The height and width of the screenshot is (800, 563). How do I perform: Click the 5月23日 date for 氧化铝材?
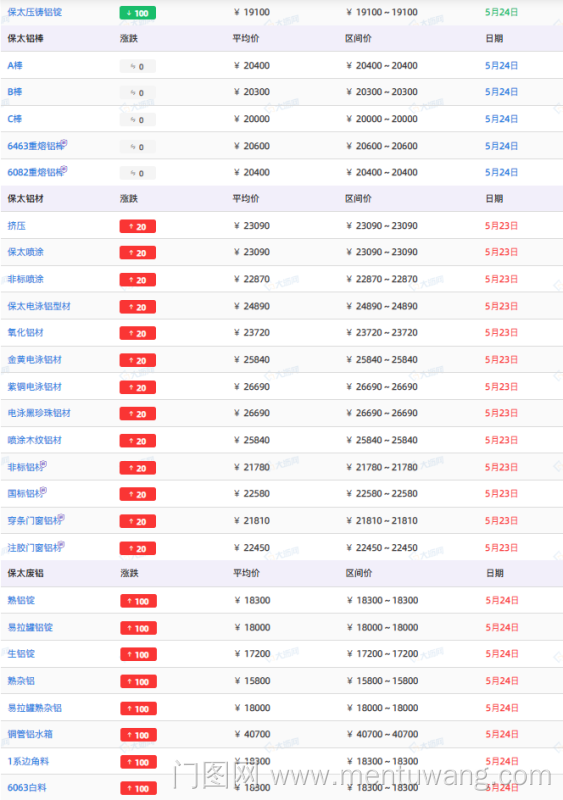tap(501, 333)
